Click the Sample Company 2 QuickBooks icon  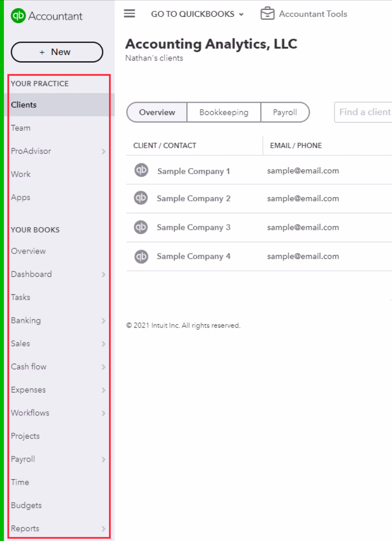(141, 198)
